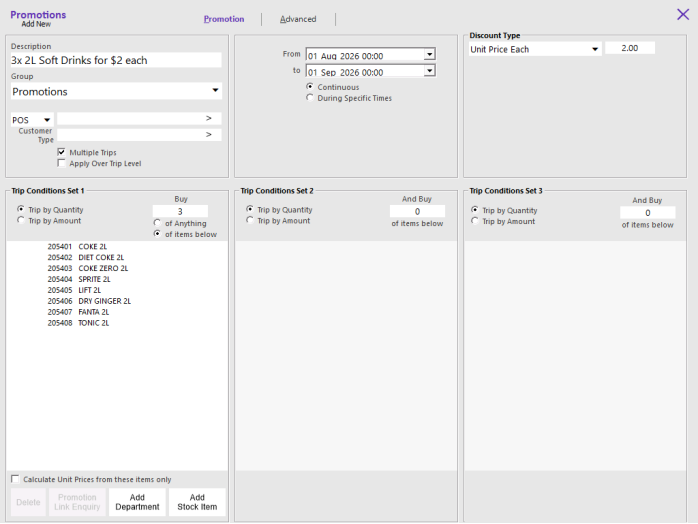Choose Trip by Amount in Set 2

250,220
